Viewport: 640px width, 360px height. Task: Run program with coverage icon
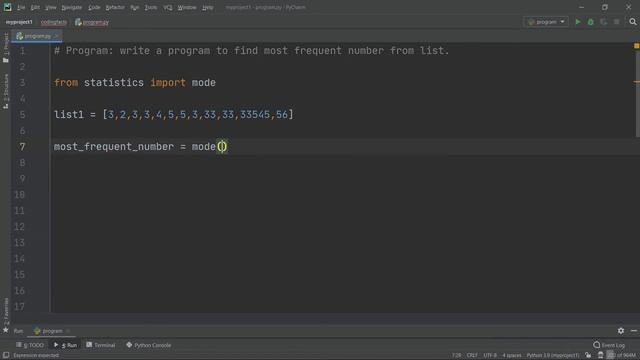[x=604, y=22]
